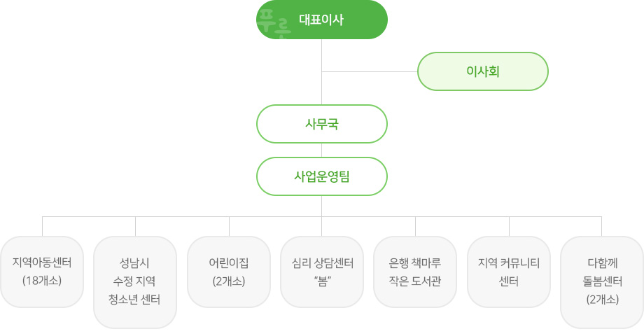This screenshot has width=644, height=336.
Task: Click the 청소년 센터 text line
Action: click(134, 300)
